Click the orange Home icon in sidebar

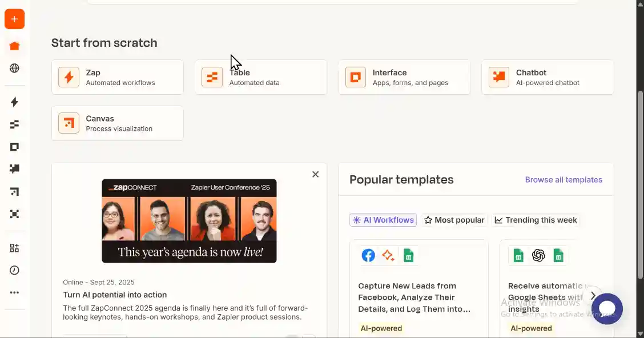point(14,46)
